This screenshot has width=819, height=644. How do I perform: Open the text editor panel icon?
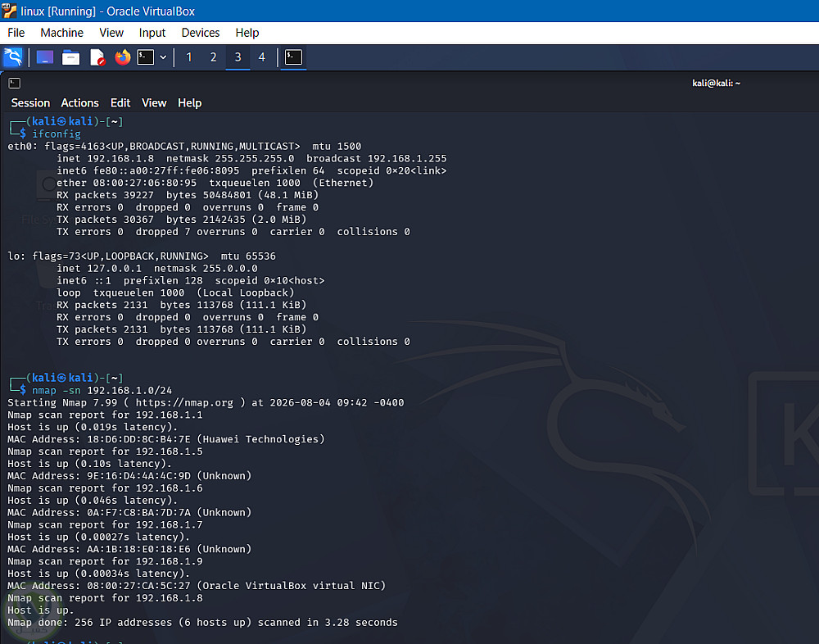tap(97, 57)
